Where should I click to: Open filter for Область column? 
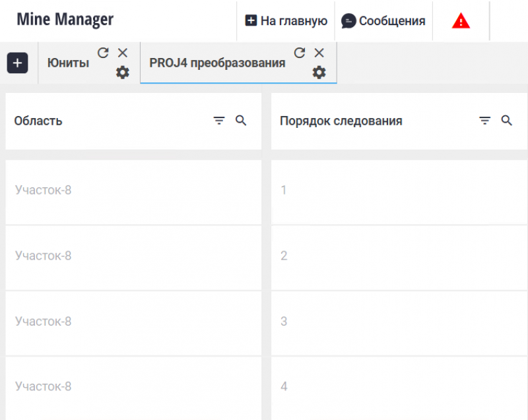pyautogui.click(x=219, y=121)
